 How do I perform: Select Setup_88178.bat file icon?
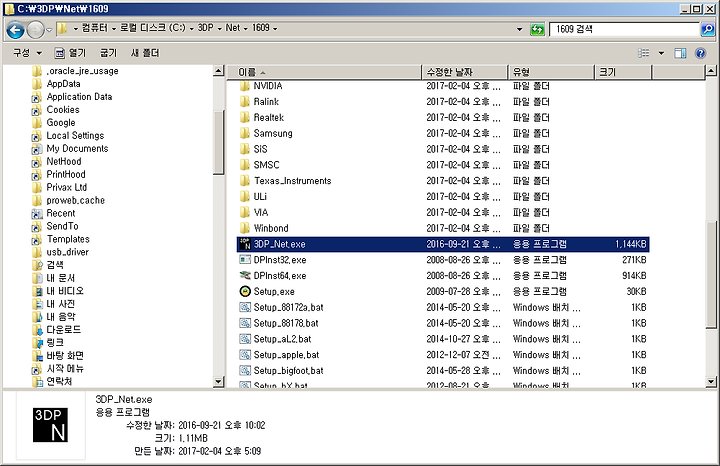[x=245, y=323]
